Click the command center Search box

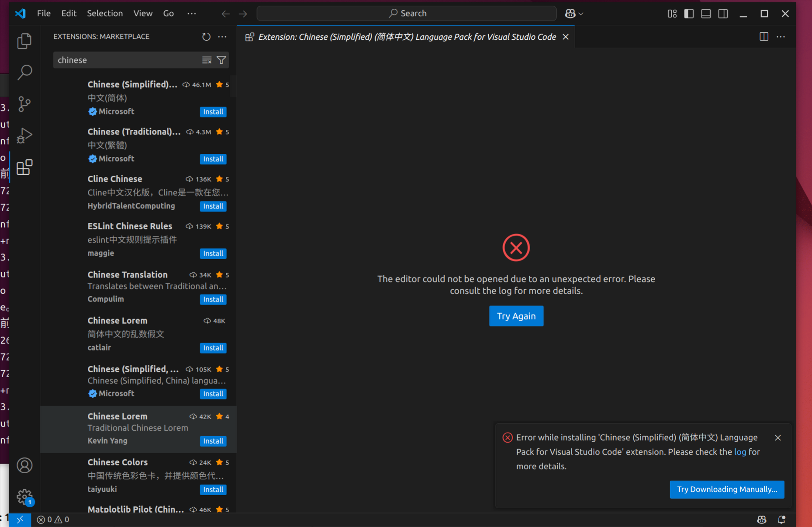407,14
